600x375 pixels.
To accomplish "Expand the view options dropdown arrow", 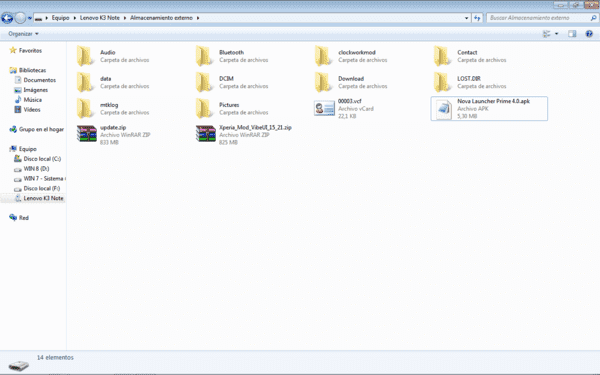I will click(556, 34).
